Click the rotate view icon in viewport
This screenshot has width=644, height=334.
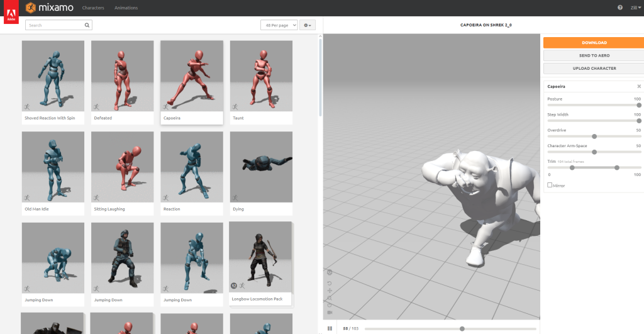point(330,284)
